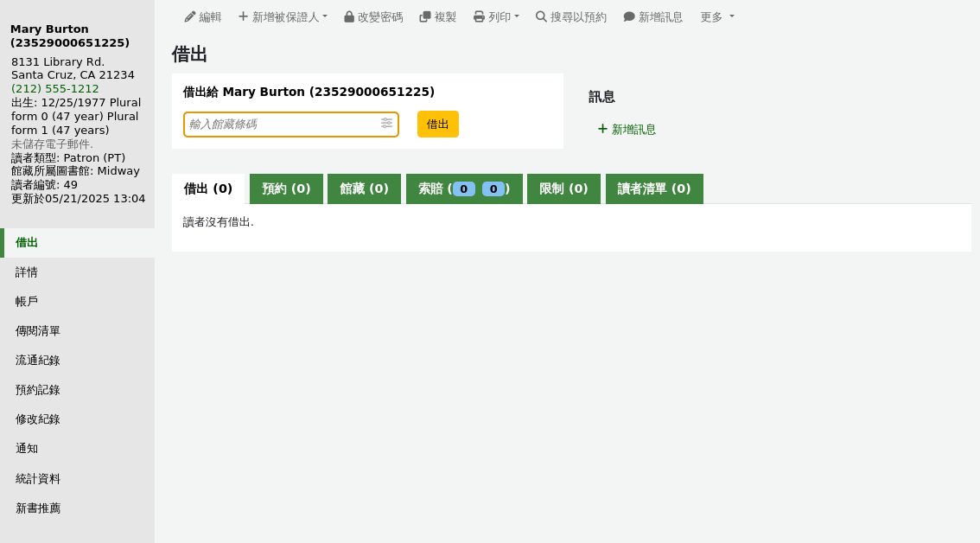Click the first 0 badge in 索賠 tab

click(x=464, y=188)
